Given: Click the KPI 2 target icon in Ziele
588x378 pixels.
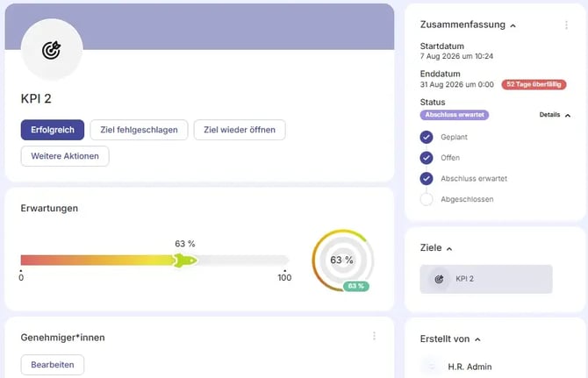Looking at the screenshot, I should 439,279.
